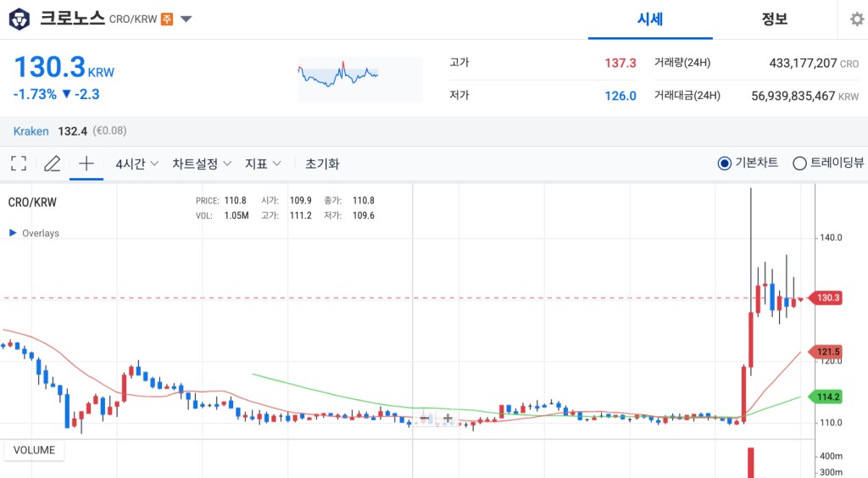868x478 pixels.
Task: Activate the crosshair plus tool
Action: (x=86, y=164)
